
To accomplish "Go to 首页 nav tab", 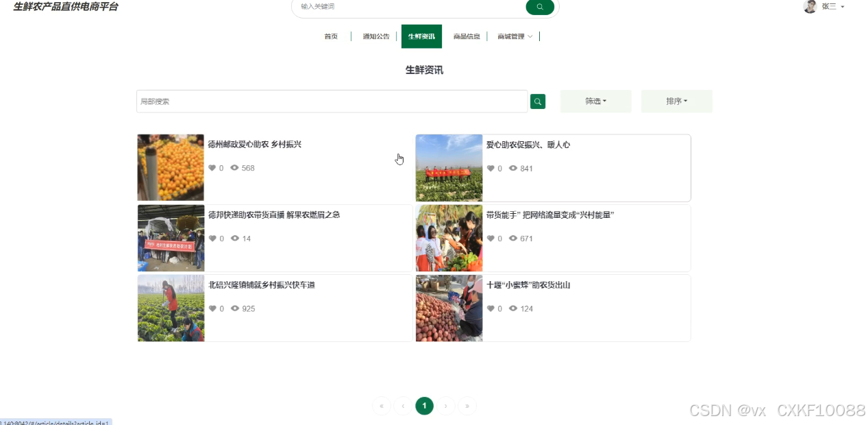I will [331, 36].
